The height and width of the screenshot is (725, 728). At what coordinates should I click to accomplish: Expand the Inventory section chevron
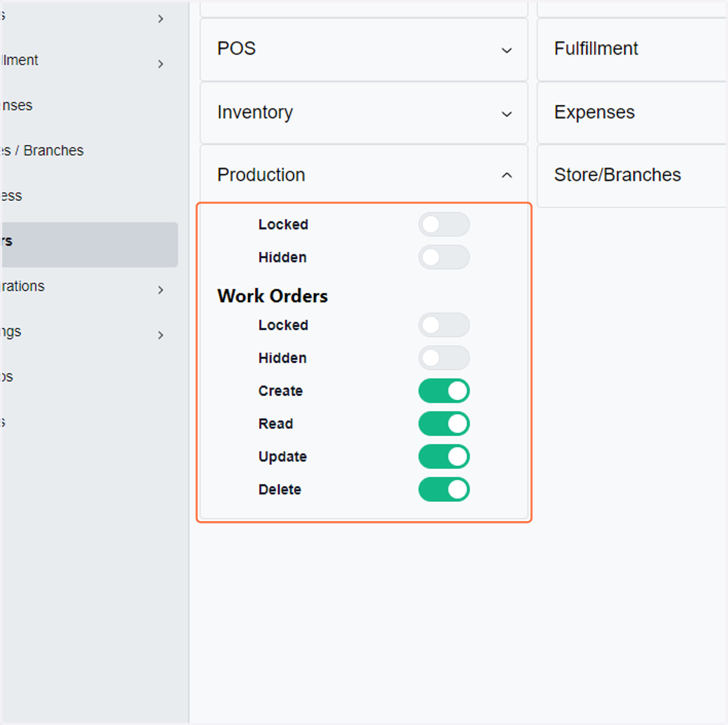(507, 114)
